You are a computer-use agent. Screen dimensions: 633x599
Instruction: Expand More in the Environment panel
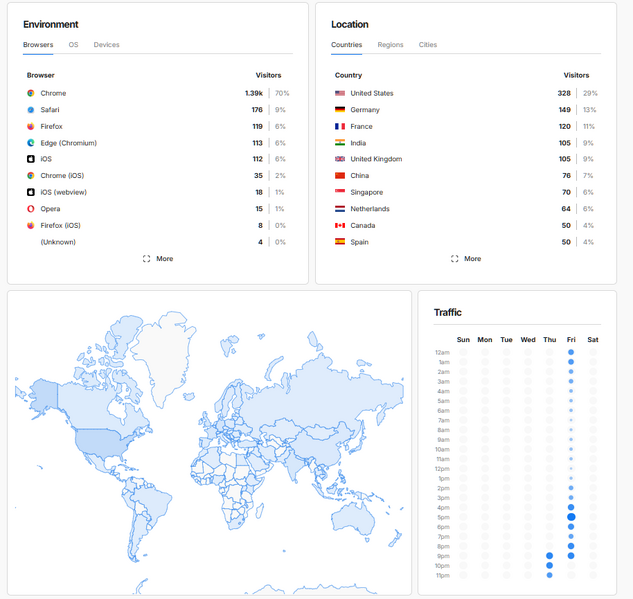[158, 258]
